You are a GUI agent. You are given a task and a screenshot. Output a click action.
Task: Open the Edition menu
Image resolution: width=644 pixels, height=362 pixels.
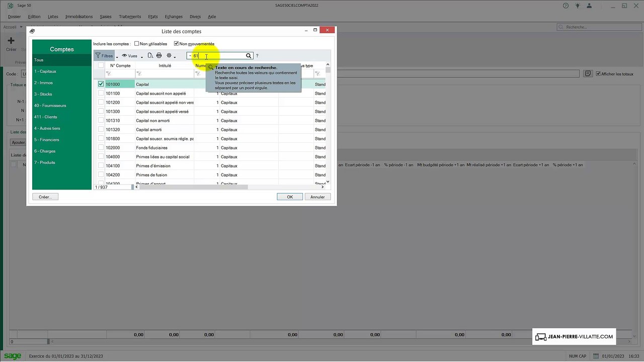(x=34, y=17)
